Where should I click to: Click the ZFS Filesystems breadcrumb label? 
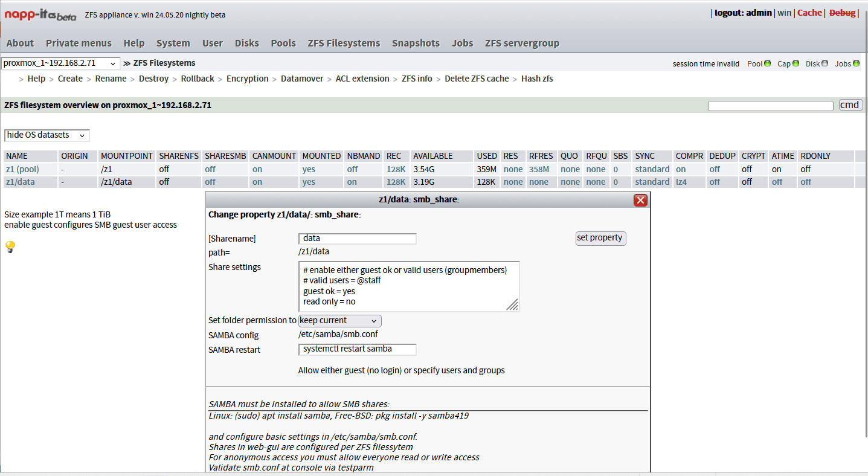(164, 63)
